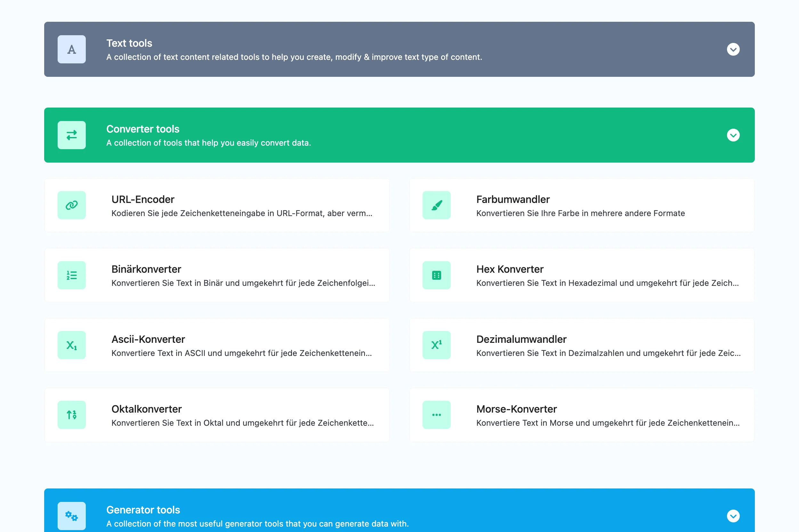
Task: Click the Converter tools swap arrows icon
Action: [72, 135]
